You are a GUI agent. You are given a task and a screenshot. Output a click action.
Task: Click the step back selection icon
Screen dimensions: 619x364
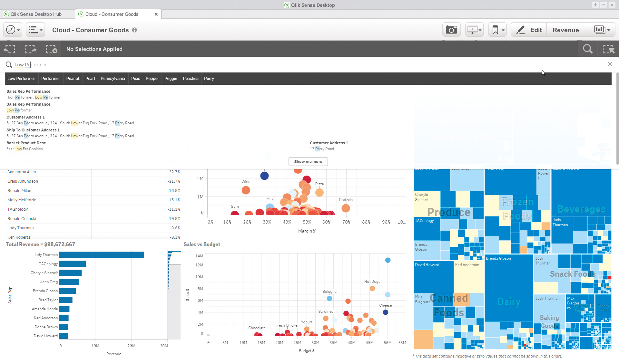pos(10,49)
